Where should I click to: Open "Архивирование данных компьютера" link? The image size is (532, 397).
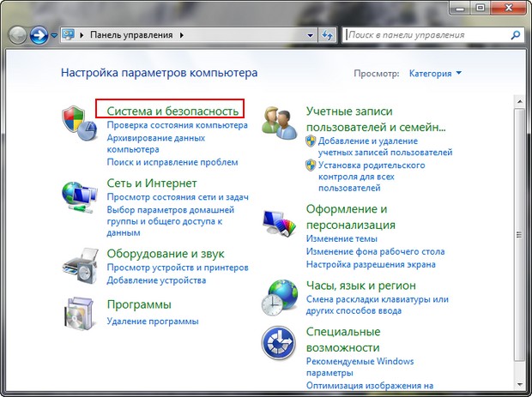(155, 143)
